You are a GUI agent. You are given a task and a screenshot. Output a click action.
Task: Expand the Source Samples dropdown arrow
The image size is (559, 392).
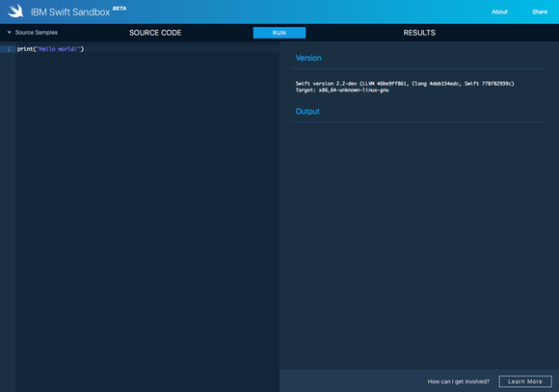tap(10, 33)
